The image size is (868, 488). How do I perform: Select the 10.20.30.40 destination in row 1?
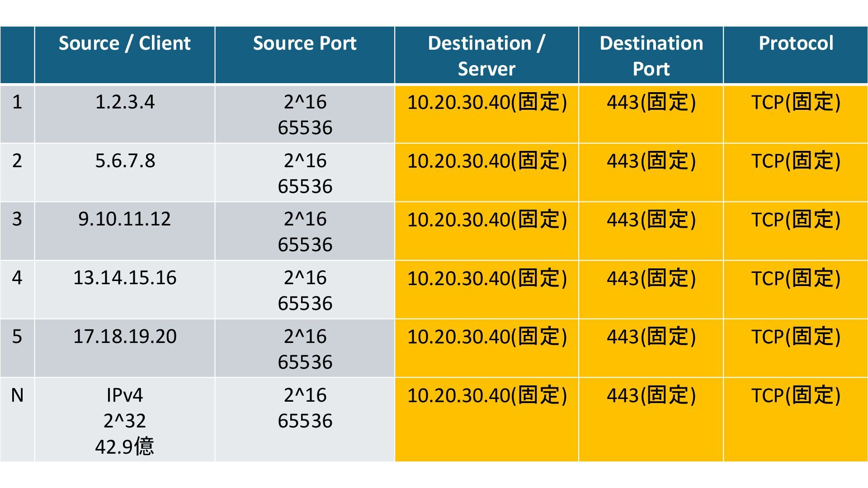click(486, 114)
